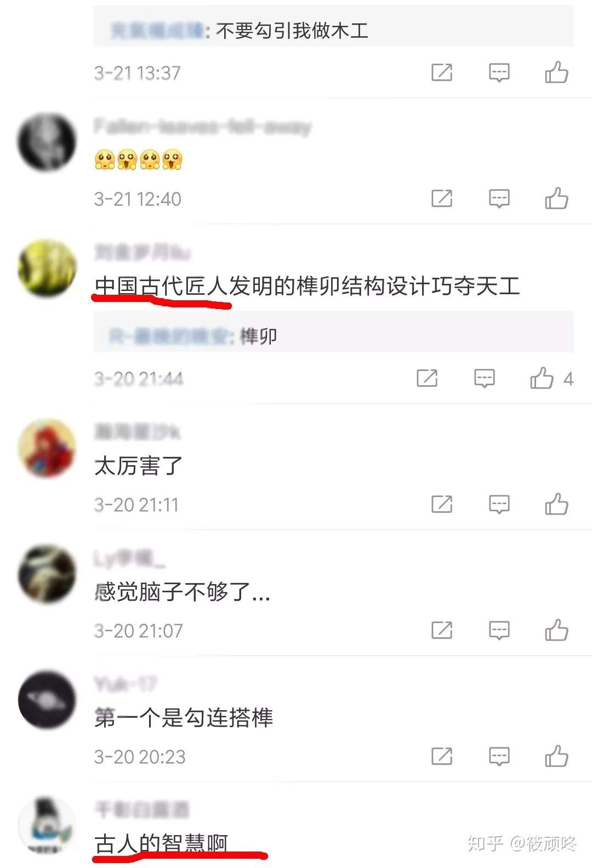Share the comment posted 3-21 13:37
Image resolution: width=592 pixels, height=868 pixels.
coord(442,72)
